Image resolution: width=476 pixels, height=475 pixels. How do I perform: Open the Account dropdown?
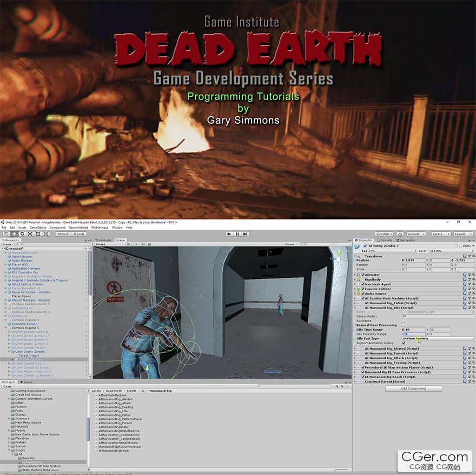click(x=415, y=234)
